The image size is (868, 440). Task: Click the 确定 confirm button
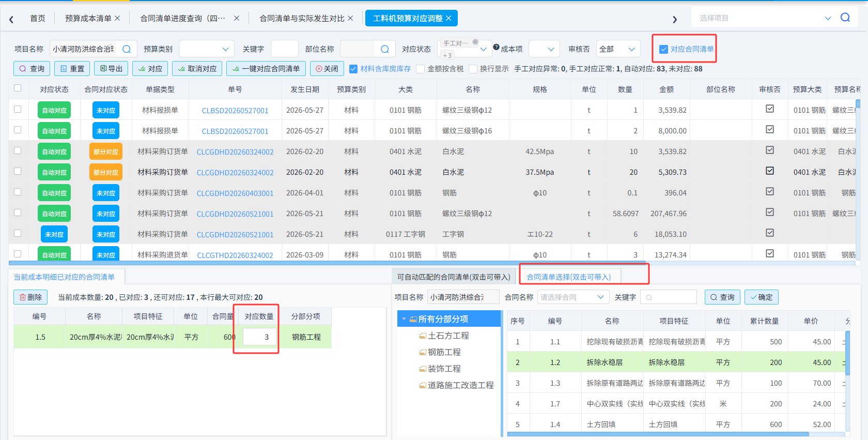[x=762, y=297]
